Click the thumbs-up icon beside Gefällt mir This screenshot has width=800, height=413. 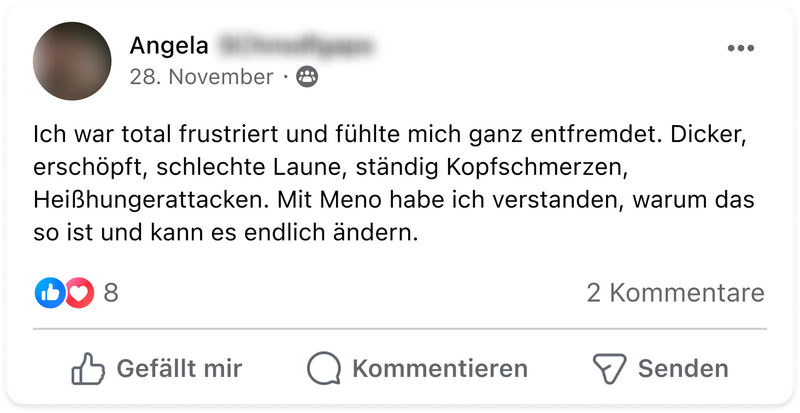[x=89, y=368]
